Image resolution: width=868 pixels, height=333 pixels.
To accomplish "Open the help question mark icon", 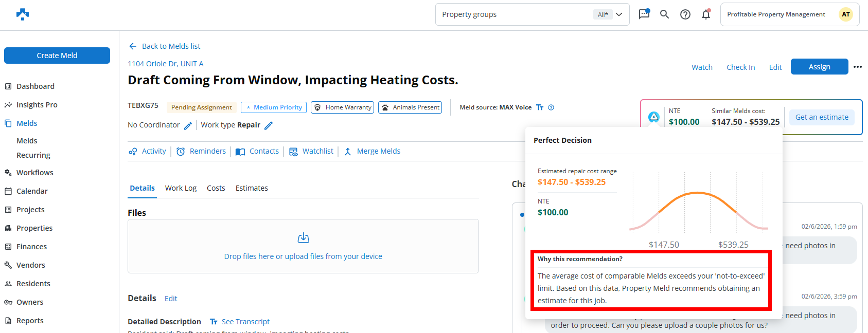I will click(x=685, y=14).
